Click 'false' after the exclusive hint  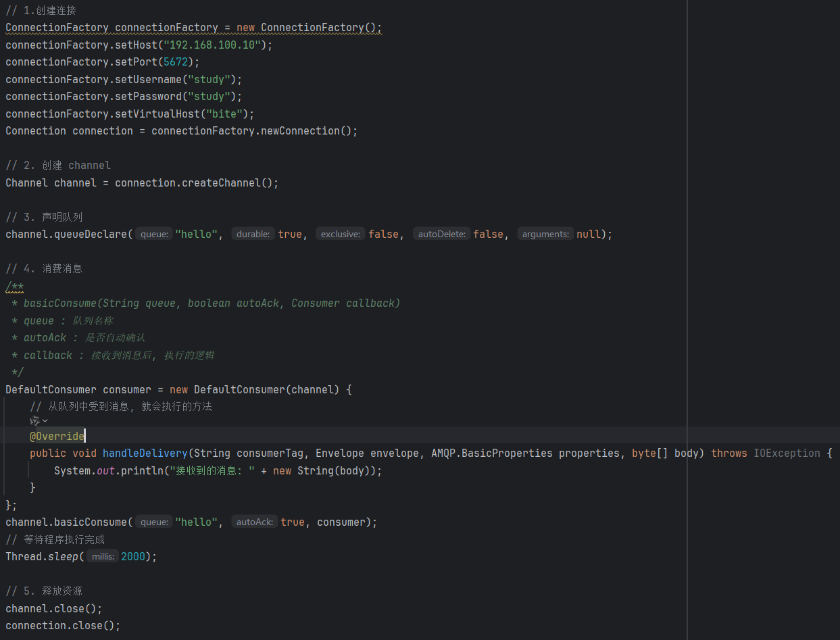tap(383, 235)
